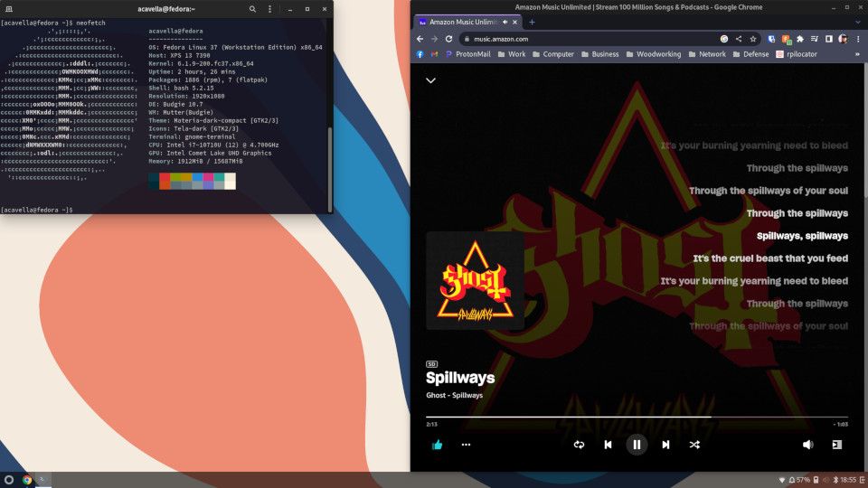
Task: Open the Bitwarden shield extension
Action: pyautogui.click(x=771, y=39)
